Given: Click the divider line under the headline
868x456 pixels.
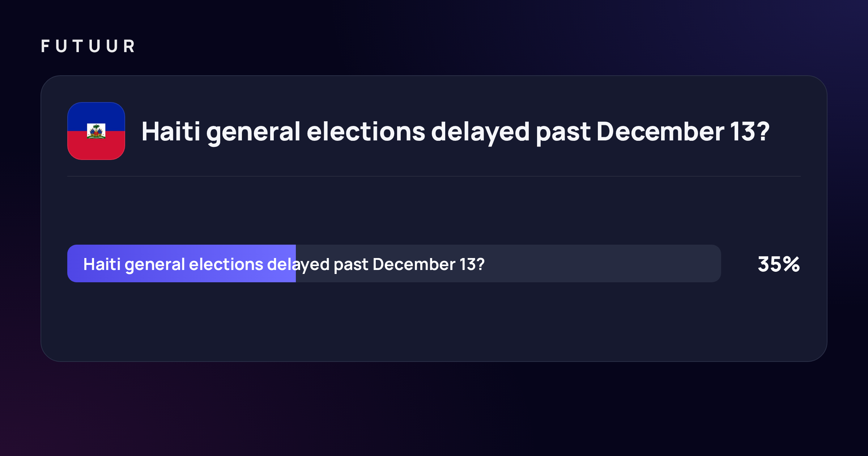Looking at the screenshot, I should click(x=434, y=176).
